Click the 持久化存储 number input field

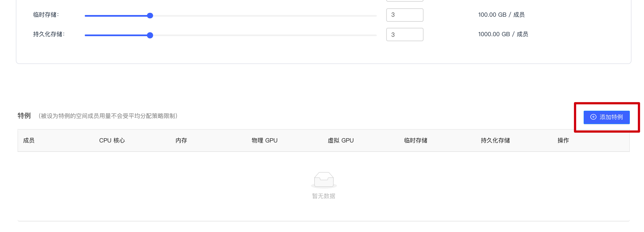405,34
